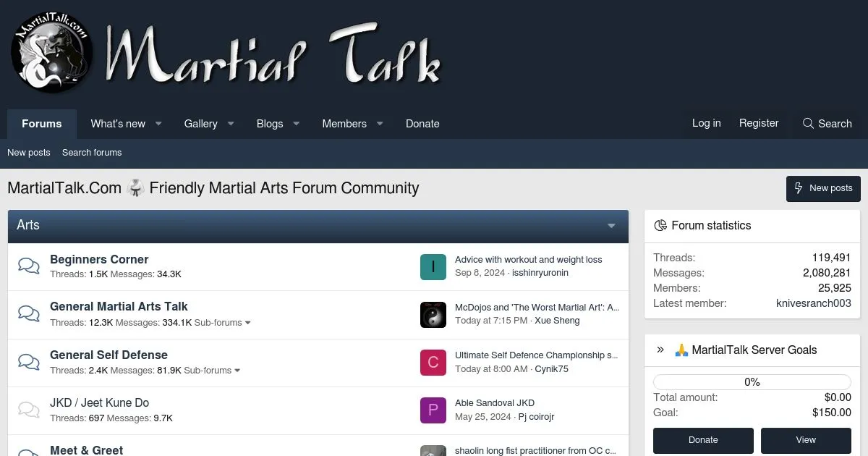This screenshot has width=868, height=456.
Task: Open the General Self Defense forum
Action: click(109, 355)
